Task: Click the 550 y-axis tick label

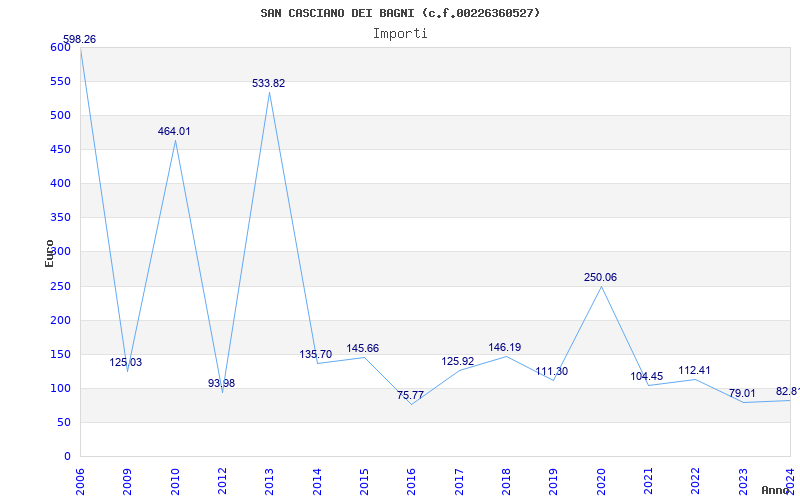Action: 60,82
